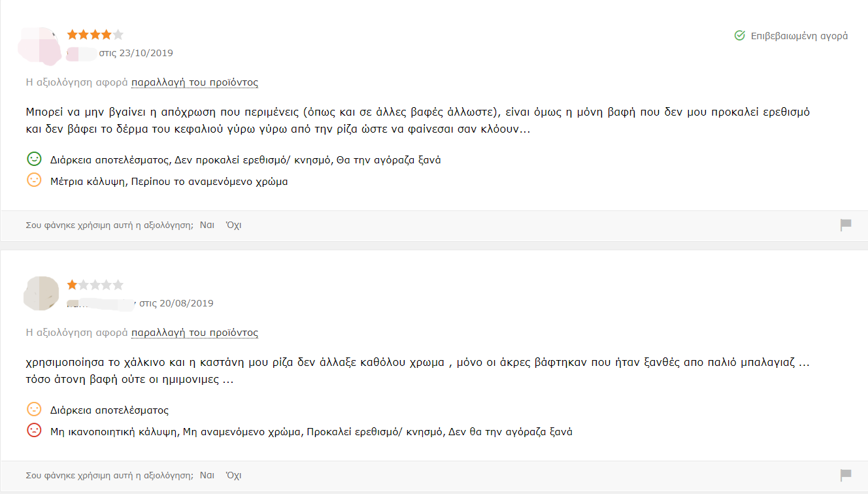Report the 20/08/2019 review with its flag icon
The image size is (868, 494).
[846, 475]
